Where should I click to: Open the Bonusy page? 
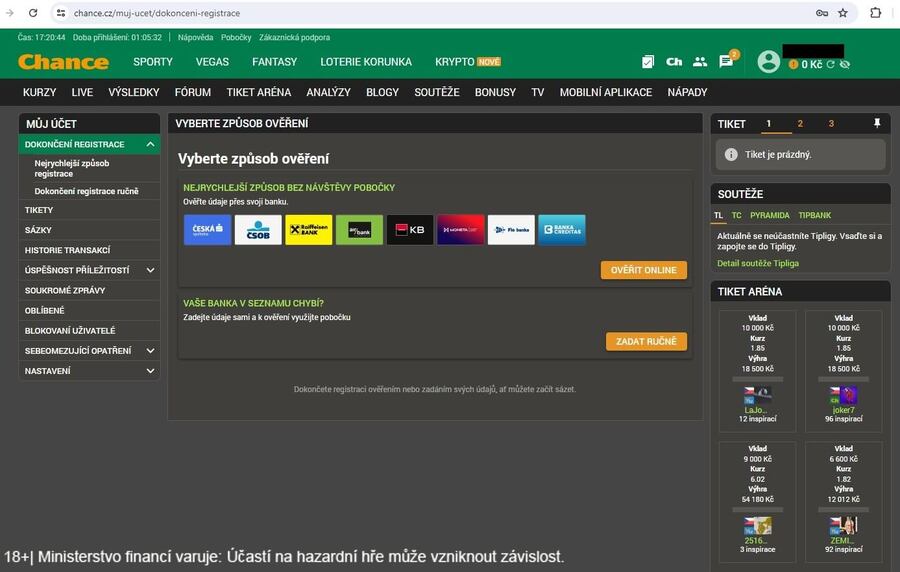pyautogui.click(x=495, y=92)
